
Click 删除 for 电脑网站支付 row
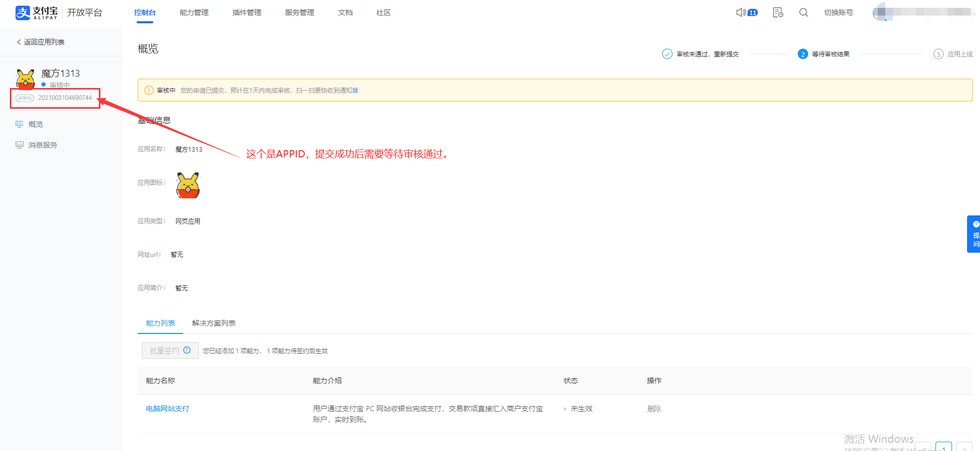(654, 409)
